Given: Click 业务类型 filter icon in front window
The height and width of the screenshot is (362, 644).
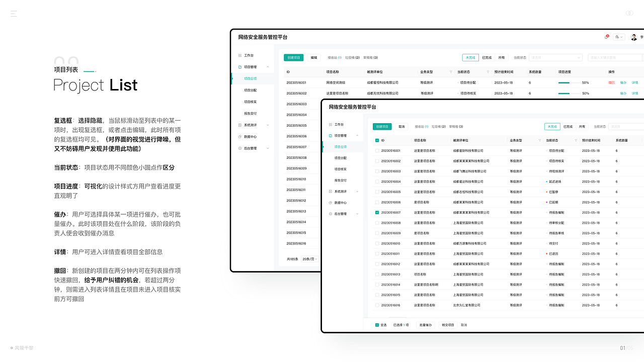Looking at the screenshot, I should (540, 141).
